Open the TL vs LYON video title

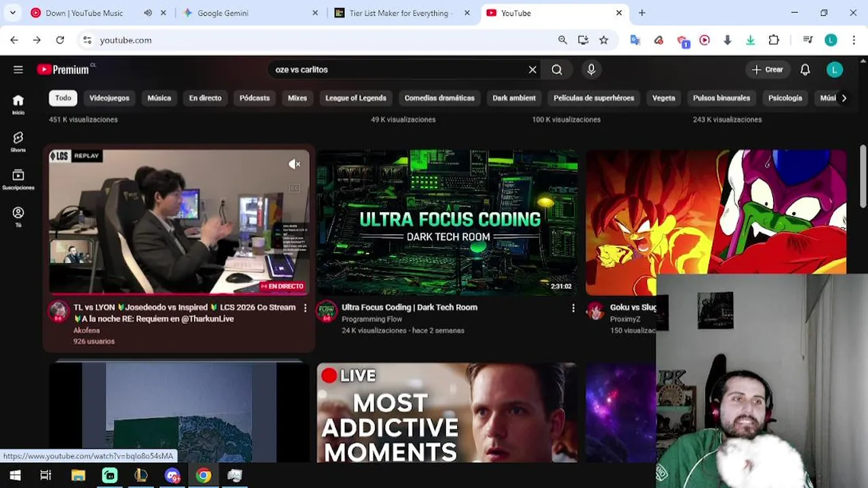184,312
